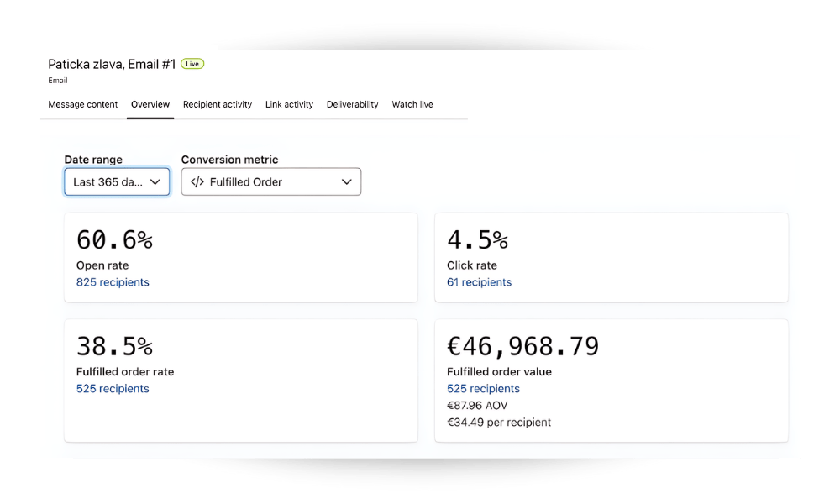Click the code icon in Conversion metric
The height and width of the screenshot is (504, 840).
(x=197, y=182)
